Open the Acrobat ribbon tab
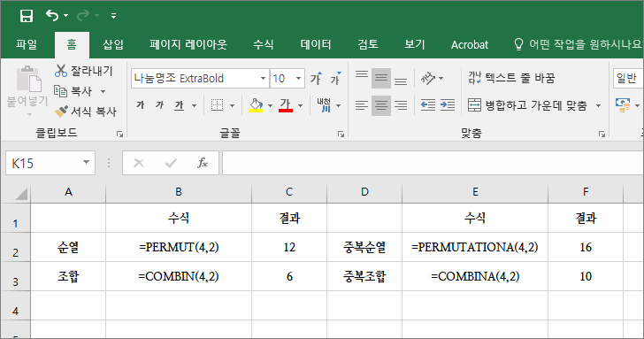 click(x=470, y=44)
